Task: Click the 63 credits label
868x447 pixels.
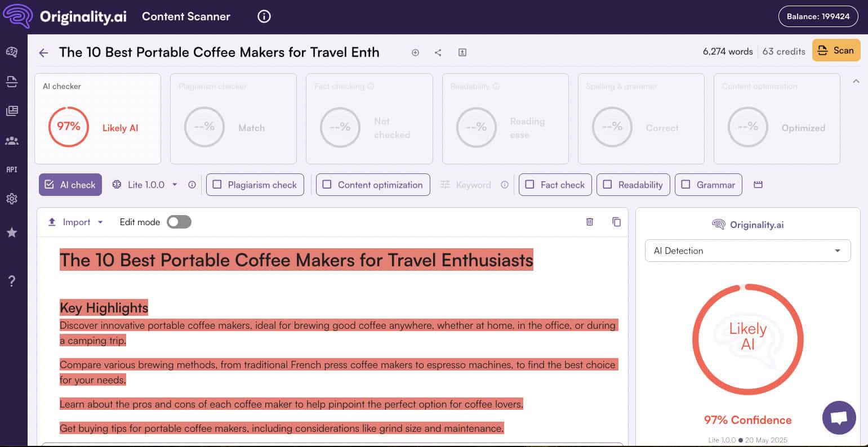Action: coord(784,51)
